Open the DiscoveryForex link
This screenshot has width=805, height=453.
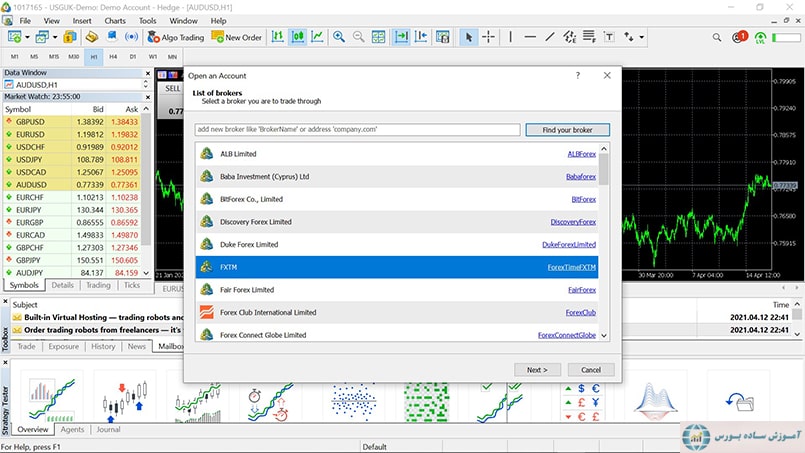point(572,222)
